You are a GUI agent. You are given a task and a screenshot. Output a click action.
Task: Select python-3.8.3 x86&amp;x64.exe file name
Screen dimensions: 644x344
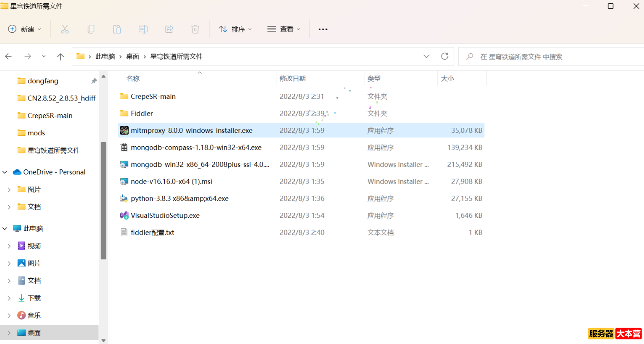tap(179, 198)
